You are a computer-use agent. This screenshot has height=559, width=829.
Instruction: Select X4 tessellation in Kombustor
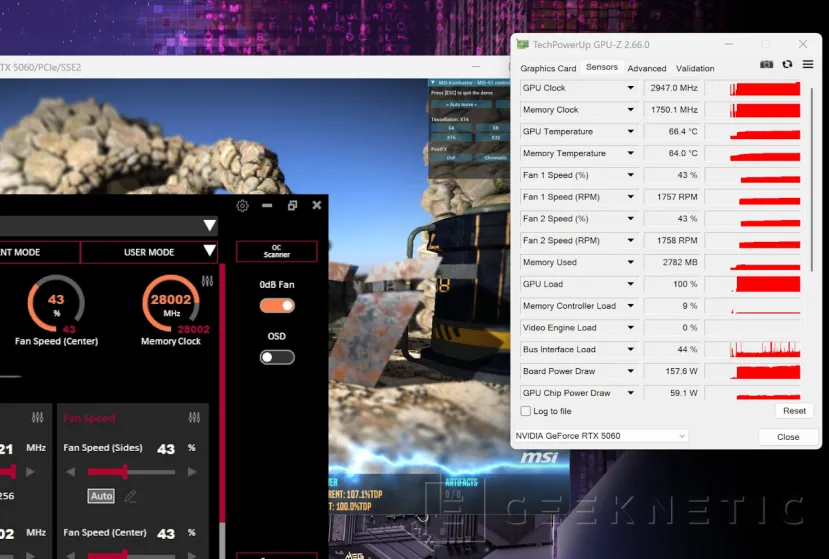tap(451, 128)
